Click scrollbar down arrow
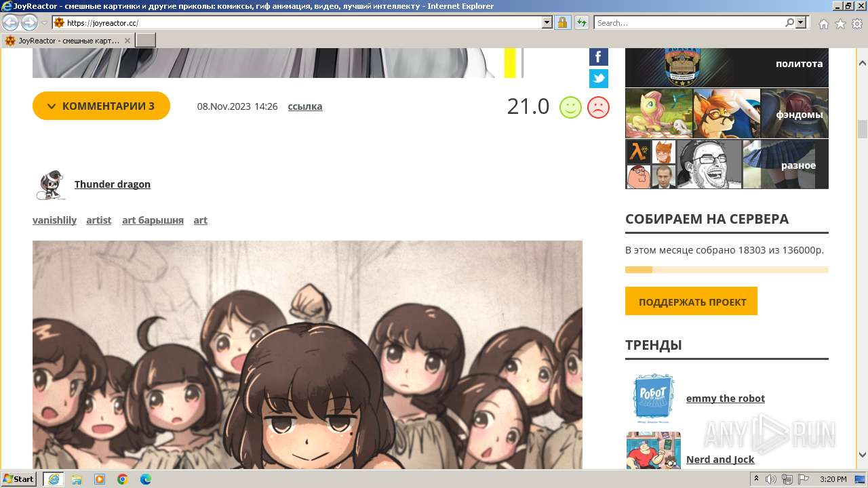Image resolution: width=868 pixels, height=488 pixels. click(863, 455)
